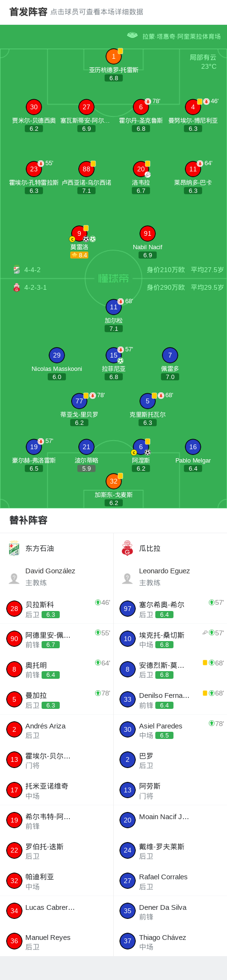Tap blue player 11 加尔松 circle

[x=113, y=307]
